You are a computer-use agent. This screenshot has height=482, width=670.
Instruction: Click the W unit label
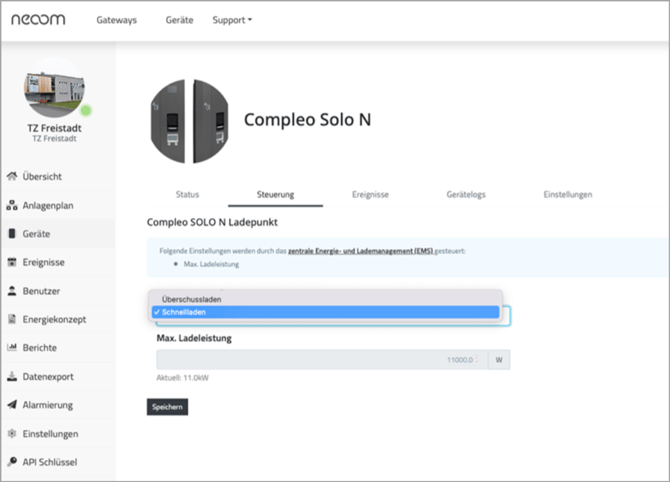click(x=499, y=360)
